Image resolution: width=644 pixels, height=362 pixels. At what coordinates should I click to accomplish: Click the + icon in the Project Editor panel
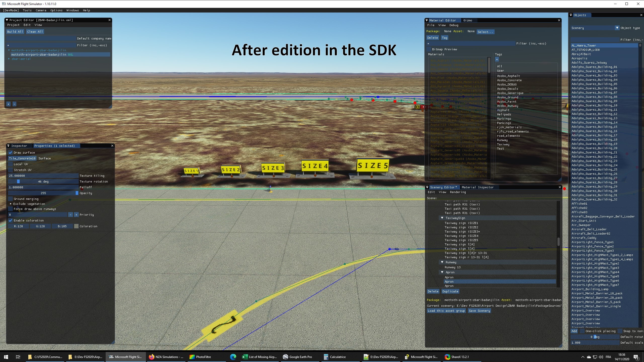point(8,104)
